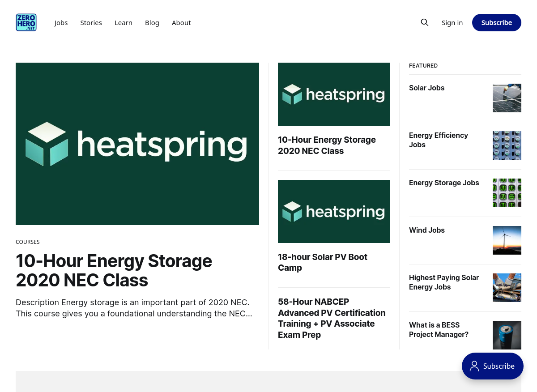The width and height of the screenshot is (537, 392).
Task: Open the Energy Storage Jobs link
Action: coord(444,183)
